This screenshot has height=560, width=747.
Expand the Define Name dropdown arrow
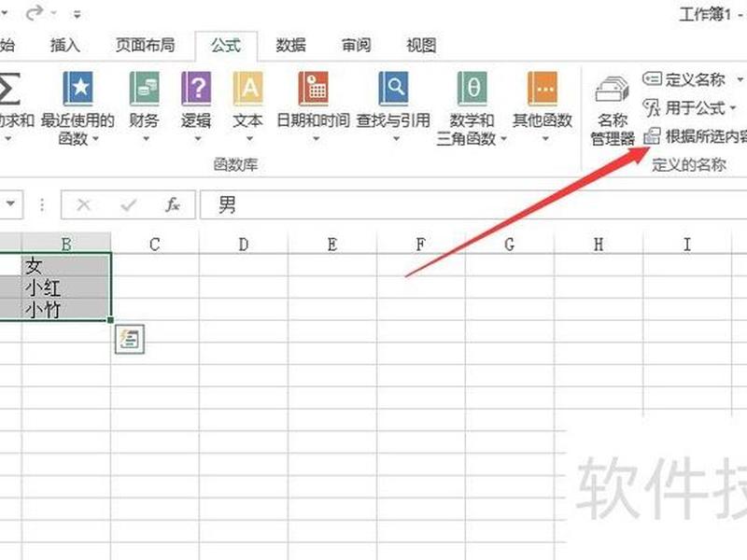tap(740, 79)
